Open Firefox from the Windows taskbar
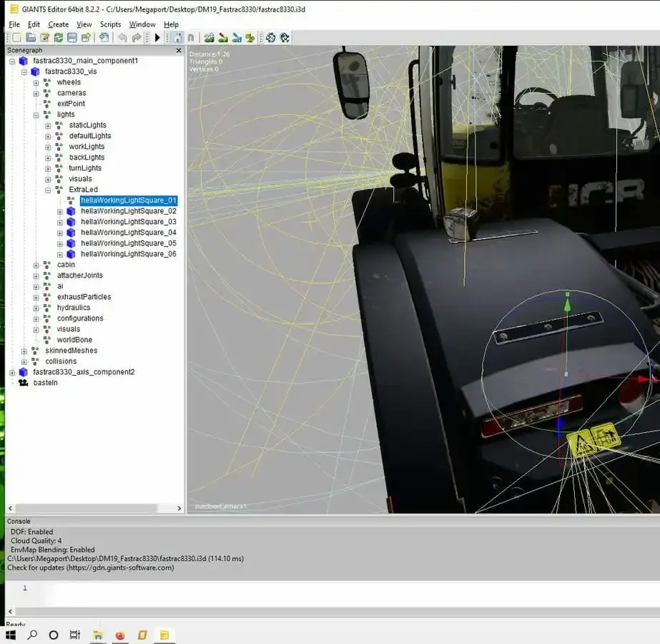Screen dimensions: 660x644 click(120, 635)
